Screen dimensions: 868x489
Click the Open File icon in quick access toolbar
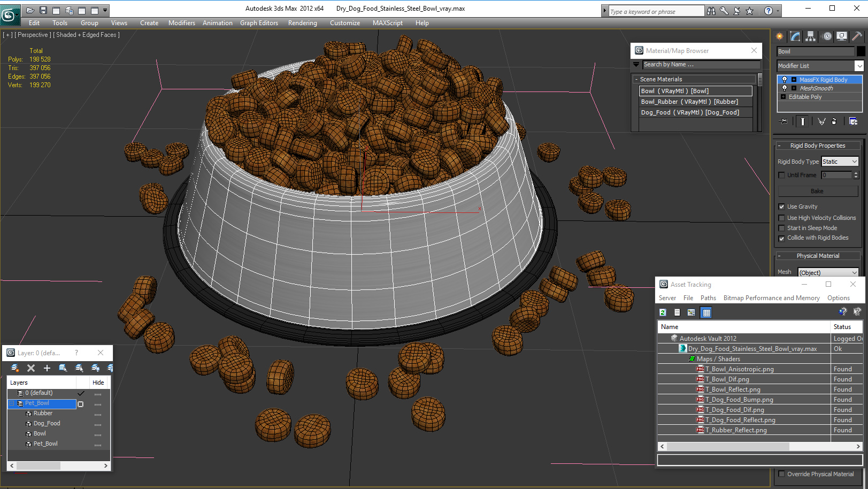[30, 10]
